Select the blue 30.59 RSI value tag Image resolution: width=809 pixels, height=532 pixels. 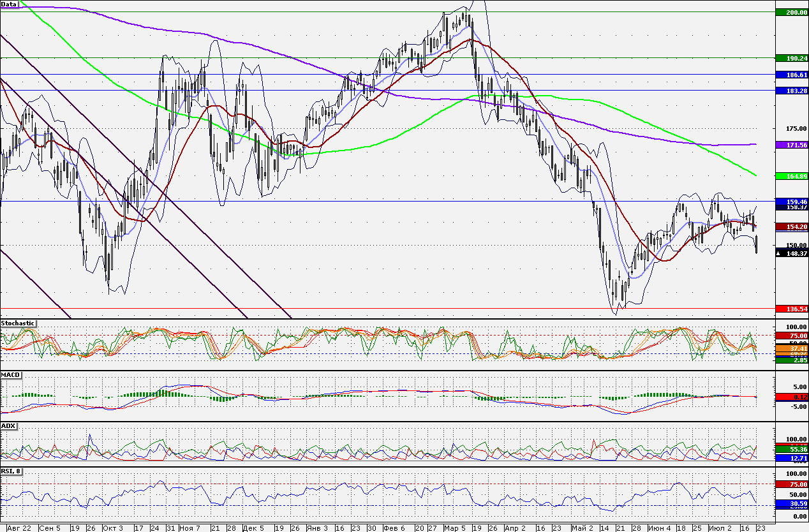[x=791, y=503]
